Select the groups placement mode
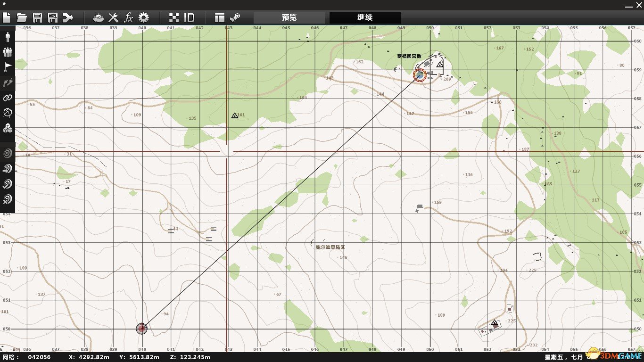Screen dimensions: 644x362 (x=8, y=52)
